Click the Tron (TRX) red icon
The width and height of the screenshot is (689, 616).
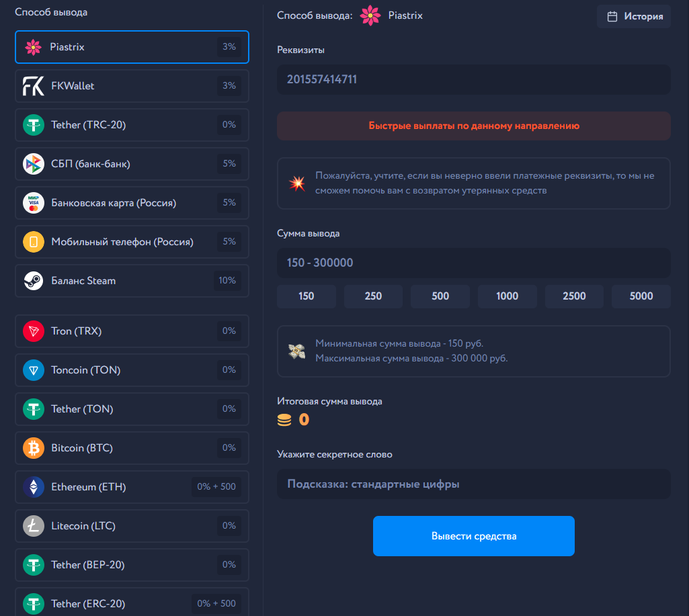coord(34,331)
